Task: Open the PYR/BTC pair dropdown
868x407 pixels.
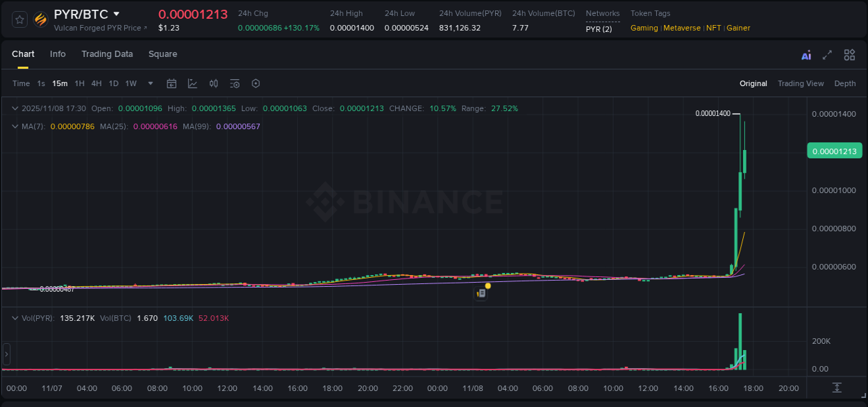Action: click(116, 13)
